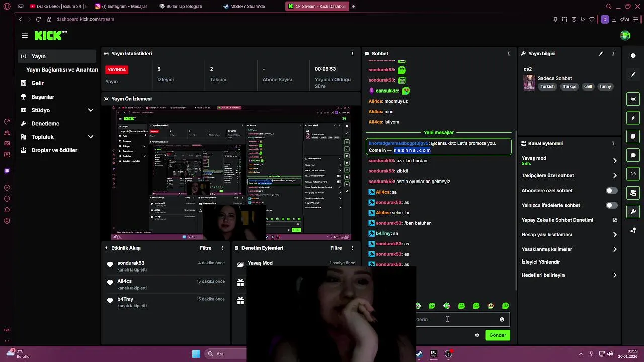Viewport: 644px width, 362px height.
Task: Send chat message with Gönder button
Action: [x=498, y=335]
